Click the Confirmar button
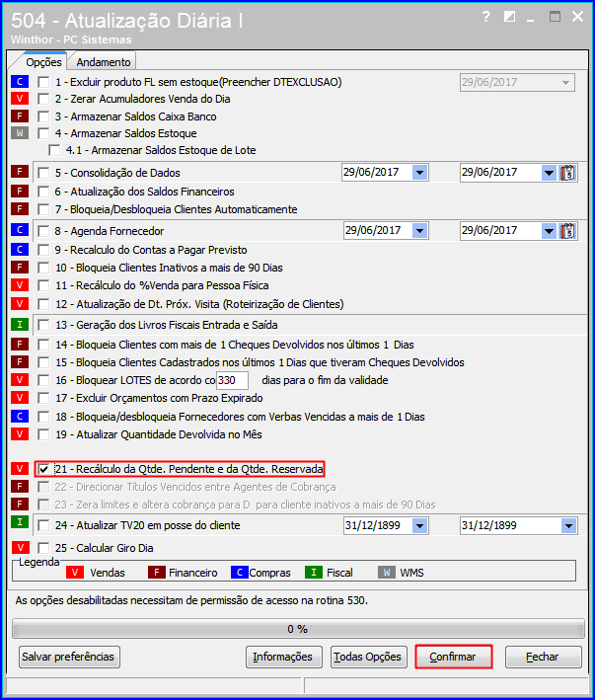The width and height of the screenshot is (595, 700). 453,657
